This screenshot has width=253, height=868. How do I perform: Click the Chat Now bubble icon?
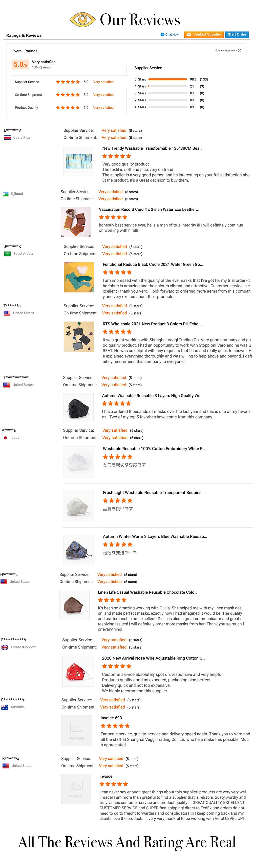pos(162,34)
